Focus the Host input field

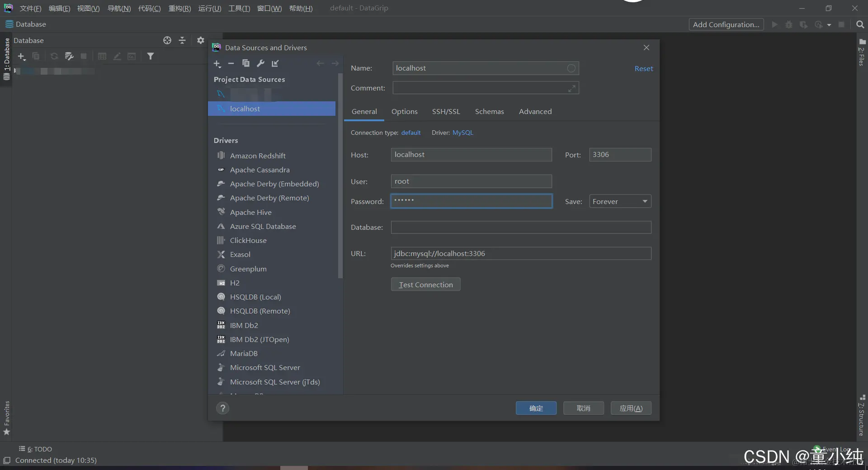471,155
